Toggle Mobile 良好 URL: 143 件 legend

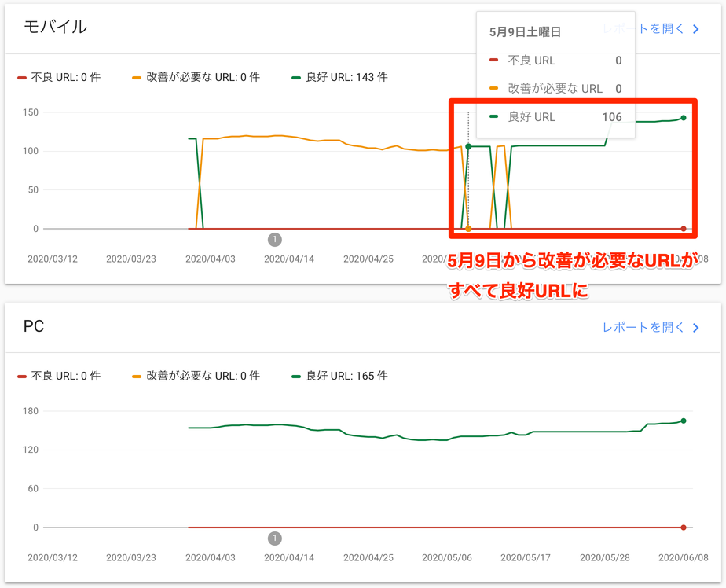(x=339, y=77)
